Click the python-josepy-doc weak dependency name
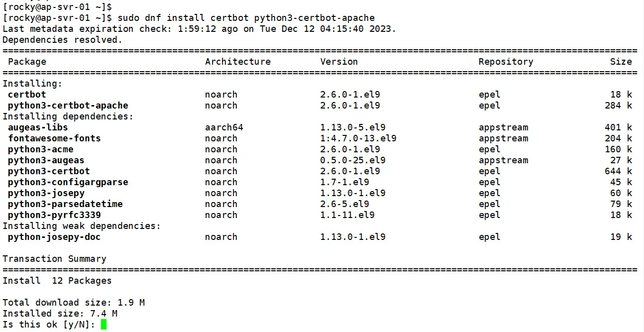 tap(54, 237)
